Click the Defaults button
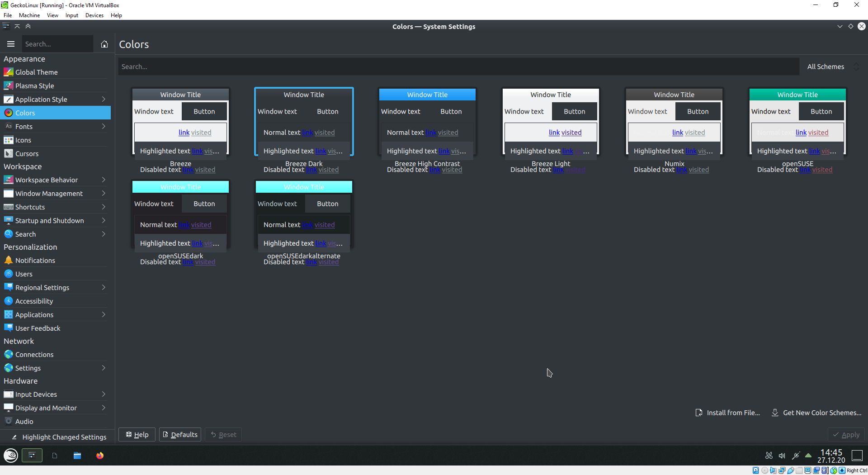Screen dimensions: 868x475 (180, 435)
